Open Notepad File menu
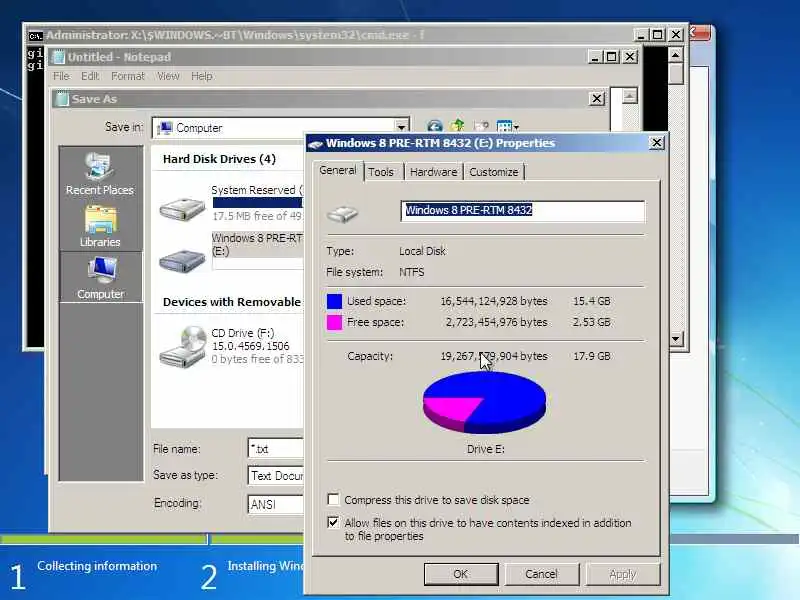Image resolution: width=800 pixels, height=600 pixels. pos(61,76)
